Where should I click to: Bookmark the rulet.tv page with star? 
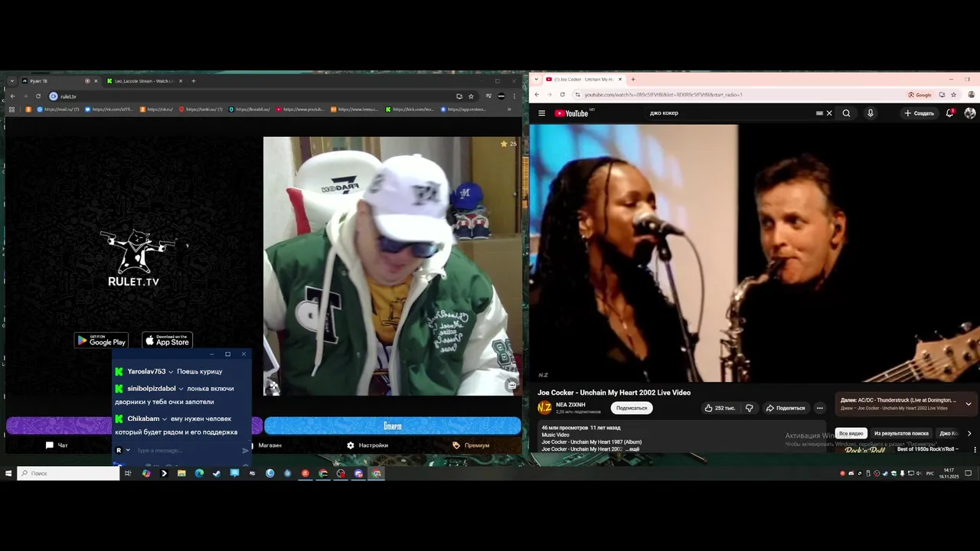tap(471, 96)
